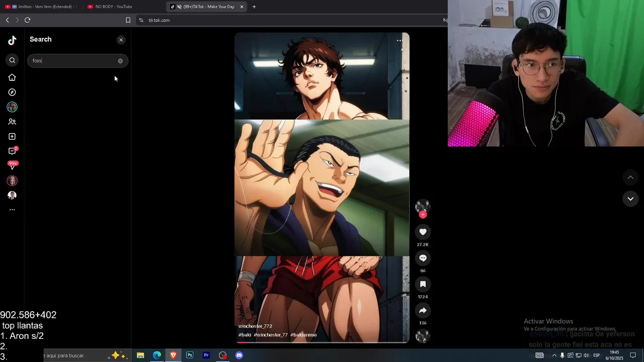
Task: Open the Windows notification center
Action: pyautogui.click(x=633, y=355)
